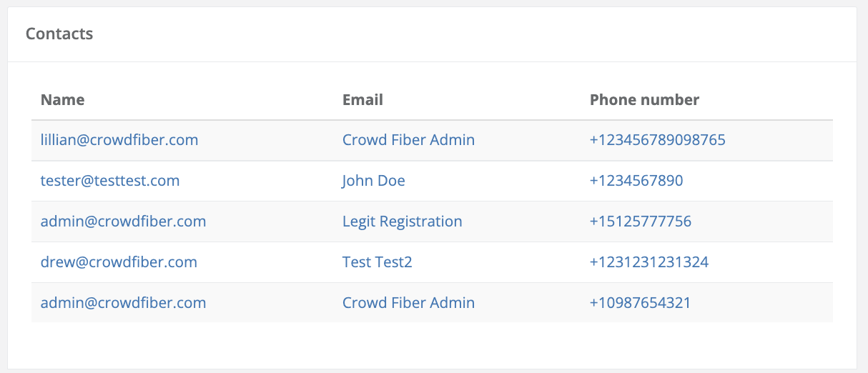Viewport: 868px width, 373px height.
Task: Click the Name column header
Action: click(x=62, y=100)
